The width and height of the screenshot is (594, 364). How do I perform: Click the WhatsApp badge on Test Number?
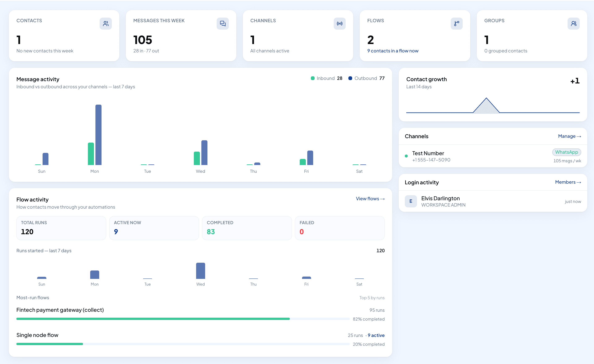567,152
